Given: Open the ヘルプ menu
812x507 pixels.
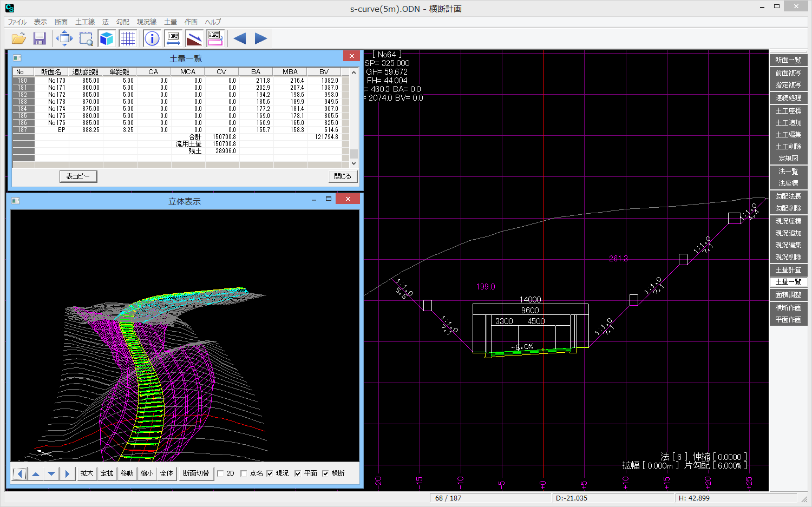Looking at the screenshot, I should 213,22.
